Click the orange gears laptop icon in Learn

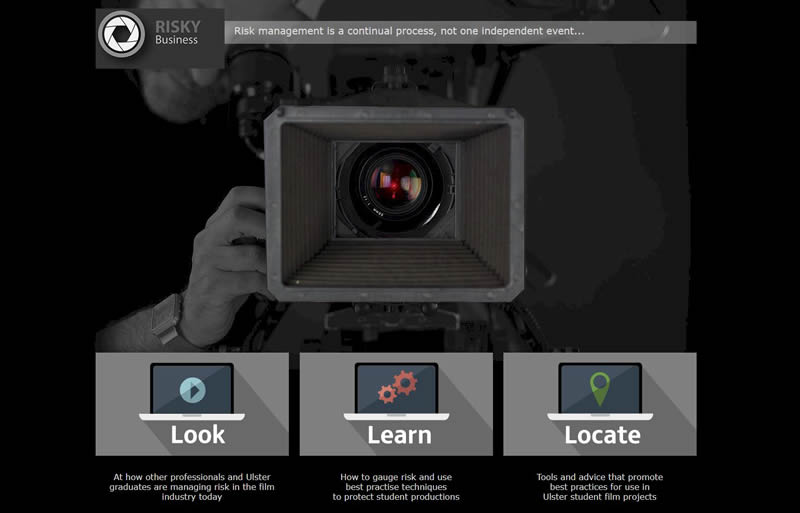point(396,392)
